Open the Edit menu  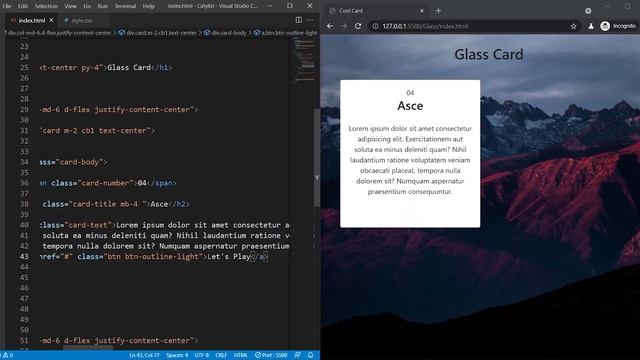coord(23,6)
